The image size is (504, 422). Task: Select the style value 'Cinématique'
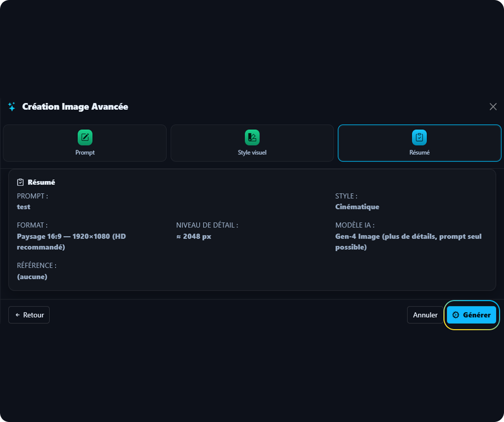click(357, 207)
